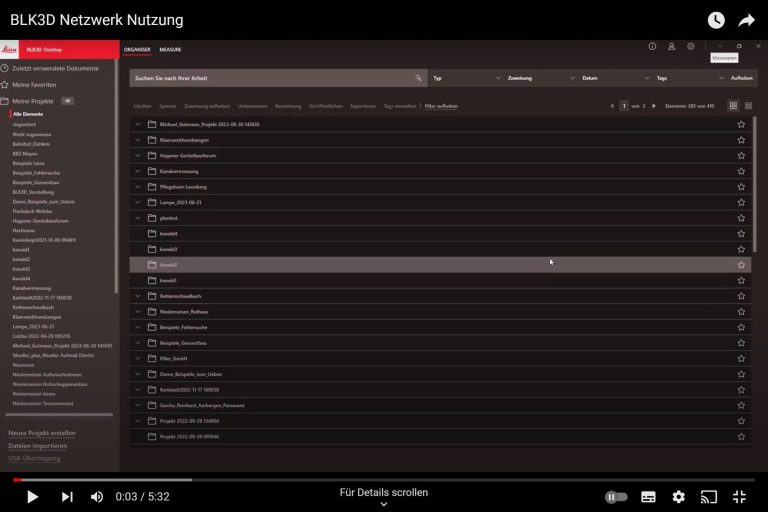Switch to the ORGANISER tab
768x512 pixels.
coord(137,49)
